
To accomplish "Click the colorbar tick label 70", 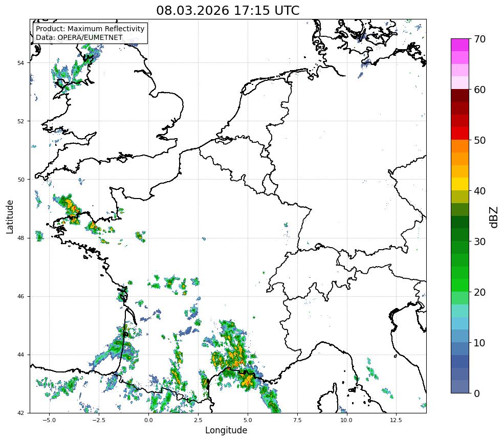I will pyautogui.click(x=479, y=39).
